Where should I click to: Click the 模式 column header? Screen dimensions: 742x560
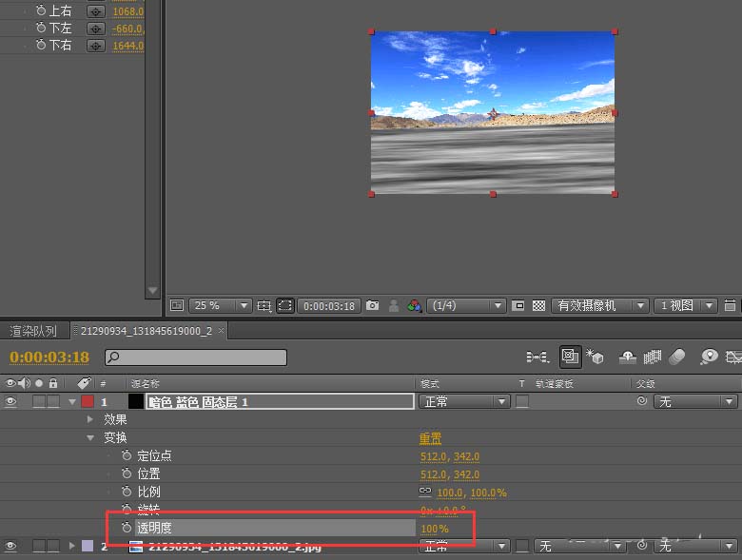(x=430, y=383)
